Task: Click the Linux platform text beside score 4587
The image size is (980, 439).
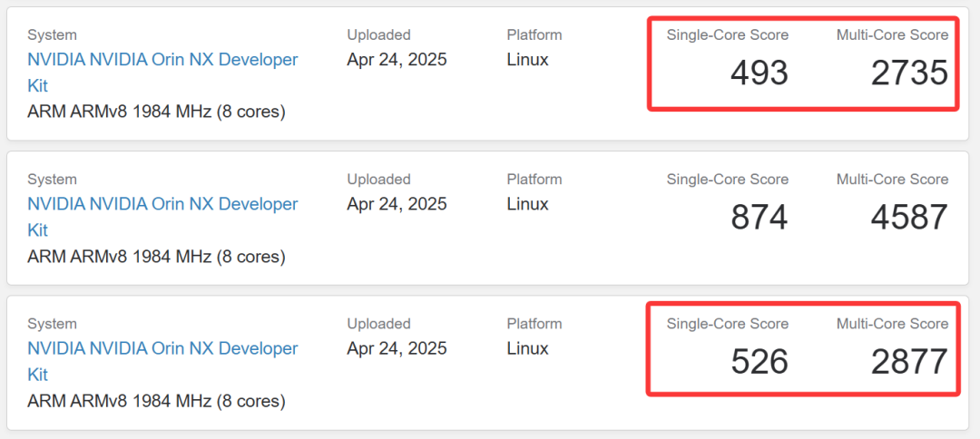Action: (527, 204)
